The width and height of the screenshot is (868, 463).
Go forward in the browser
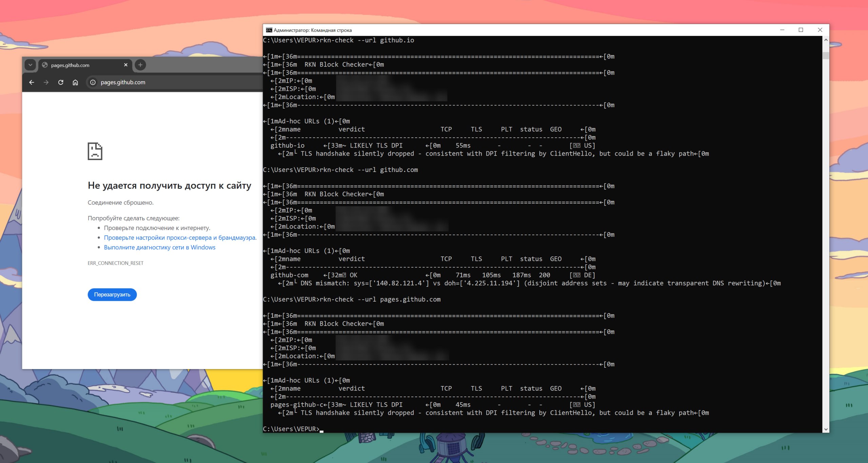46,82
